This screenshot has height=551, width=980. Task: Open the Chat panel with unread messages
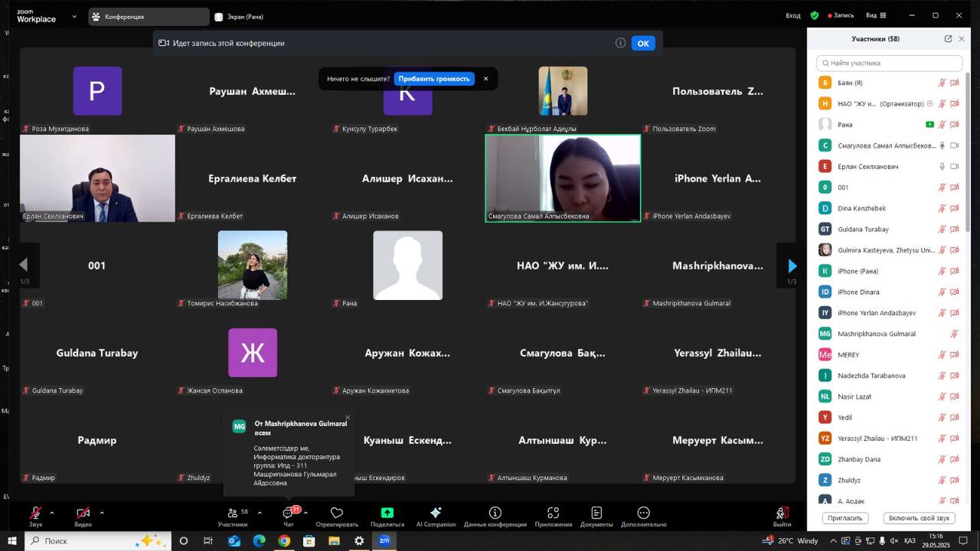click(x=289, y=517)
